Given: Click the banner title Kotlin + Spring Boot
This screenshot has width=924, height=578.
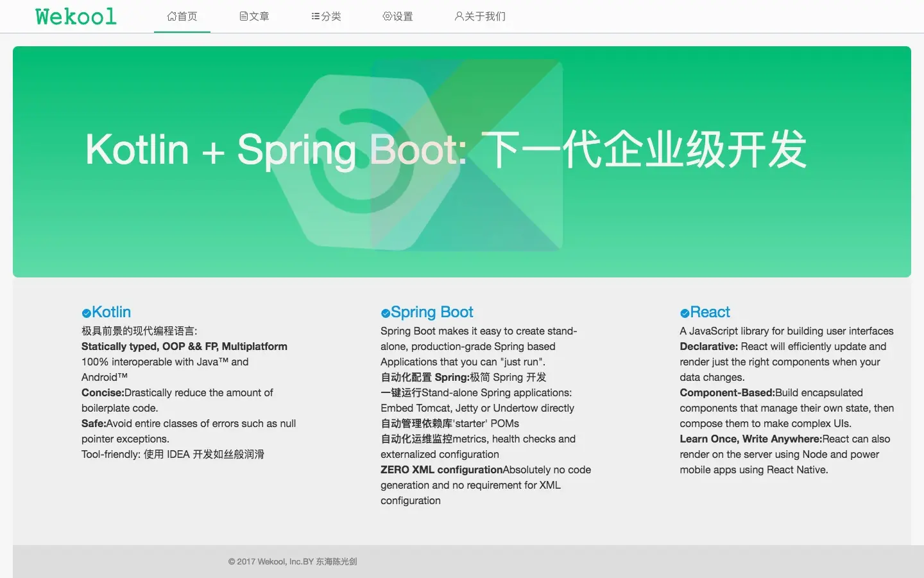Looking at the screenshot, I should [446, 150].
